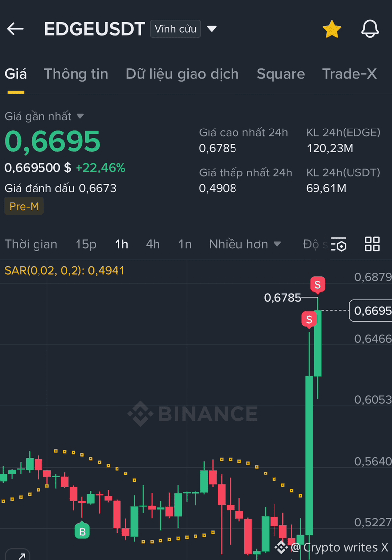The width and height of the screenshot is (392, 560).
Task: Tap the Vĩnh cửu contract label
Action: (175, 29)
